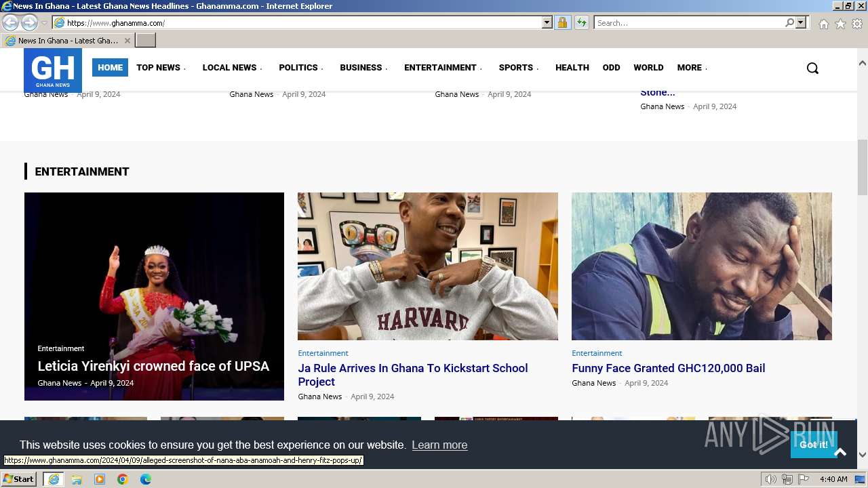Open the browser Tools gear icon

857,24
